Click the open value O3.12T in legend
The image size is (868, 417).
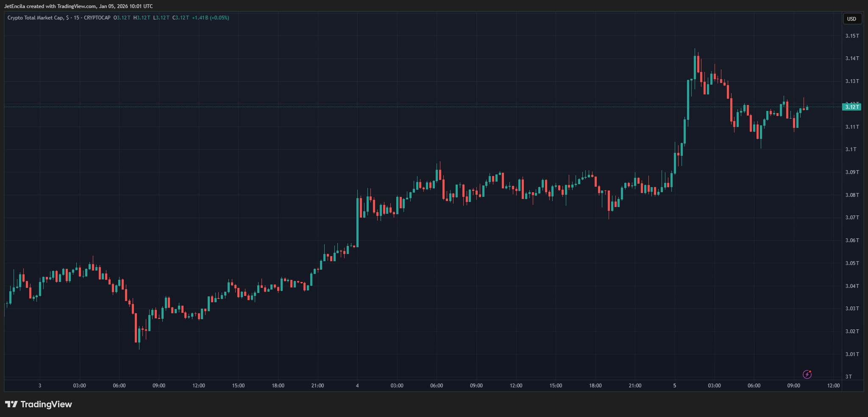[x=122, y=18]
